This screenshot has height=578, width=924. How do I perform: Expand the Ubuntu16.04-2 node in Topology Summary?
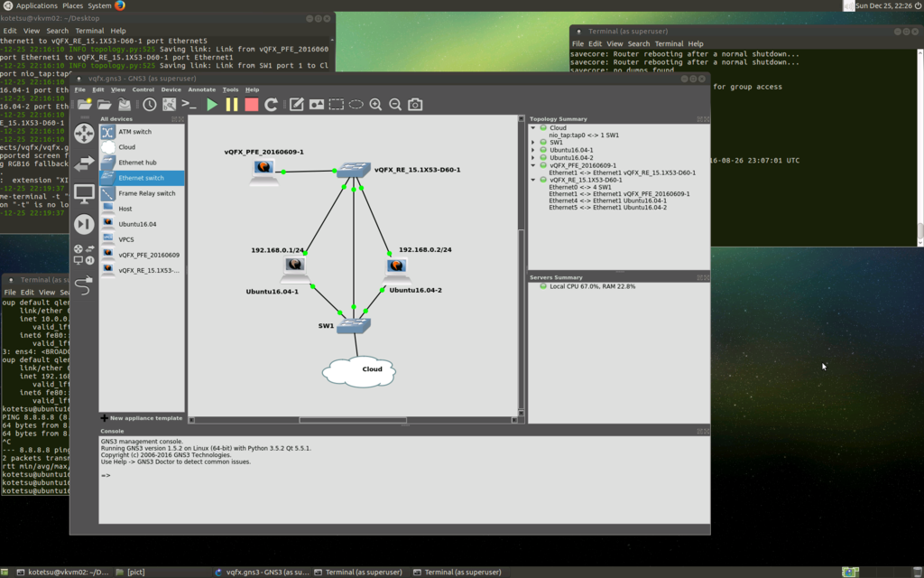[x=533, y=158]
